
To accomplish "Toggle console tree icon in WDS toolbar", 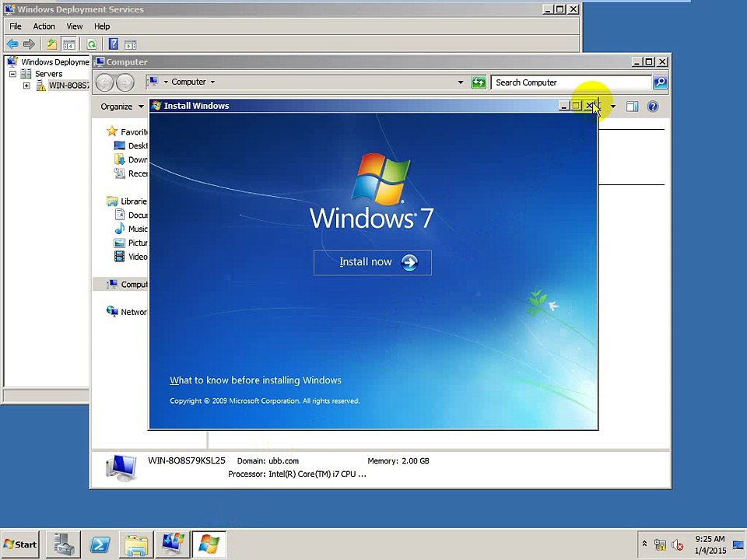I will tap(69, 44).
